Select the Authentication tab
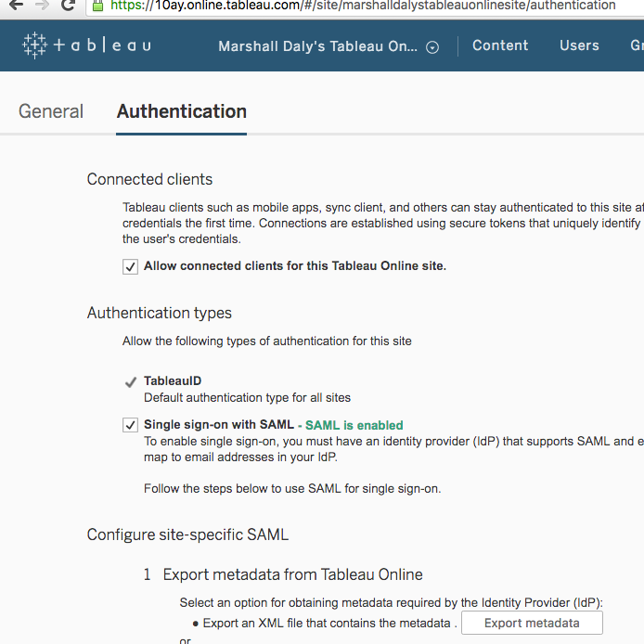644x644 pixels. point(182,111)
